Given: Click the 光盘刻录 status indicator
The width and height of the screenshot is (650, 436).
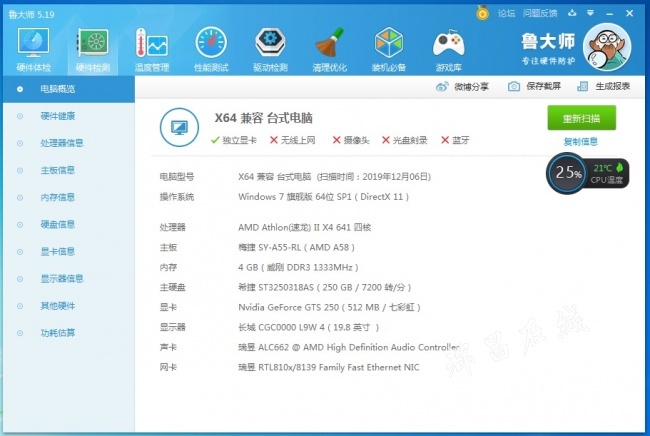Looking at the screenshot, I should [x=404, y=140].
